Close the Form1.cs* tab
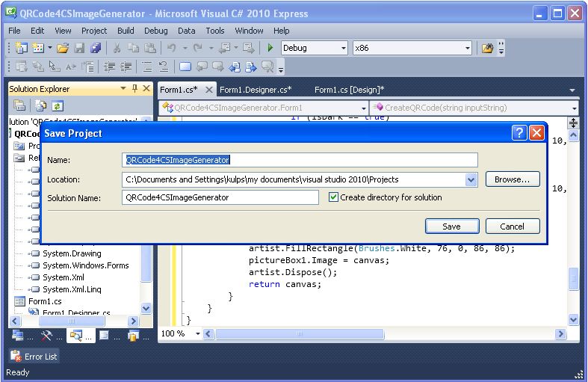 pyautogui.click(x=209, y=90)
